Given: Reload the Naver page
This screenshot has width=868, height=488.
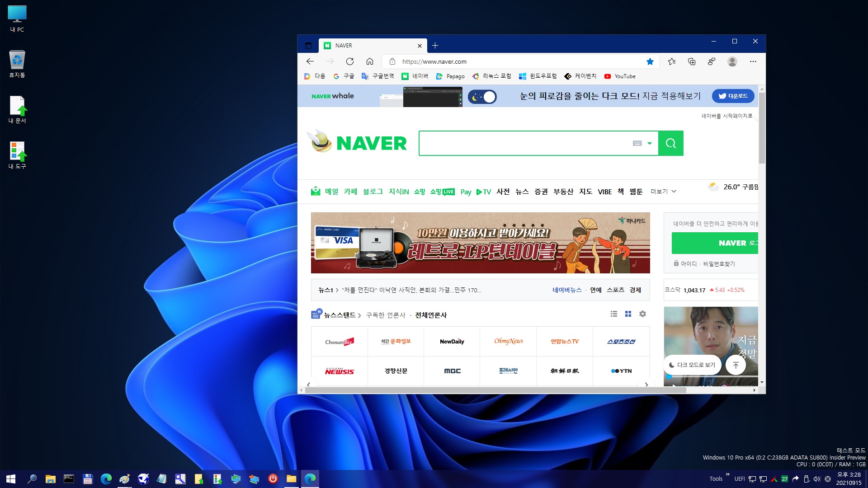Looking at the screenshot, I should [x=350, y=61].
